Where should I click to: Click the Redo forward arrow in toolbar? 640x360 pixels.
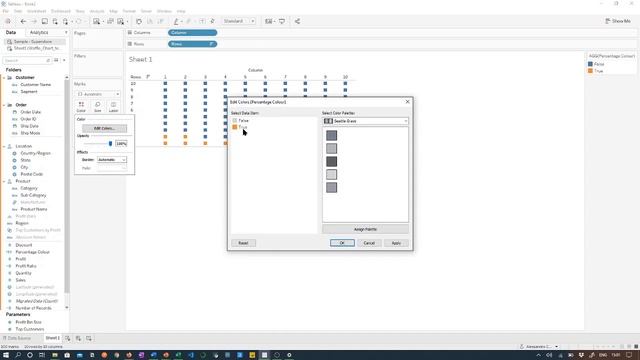coord(34,21)
